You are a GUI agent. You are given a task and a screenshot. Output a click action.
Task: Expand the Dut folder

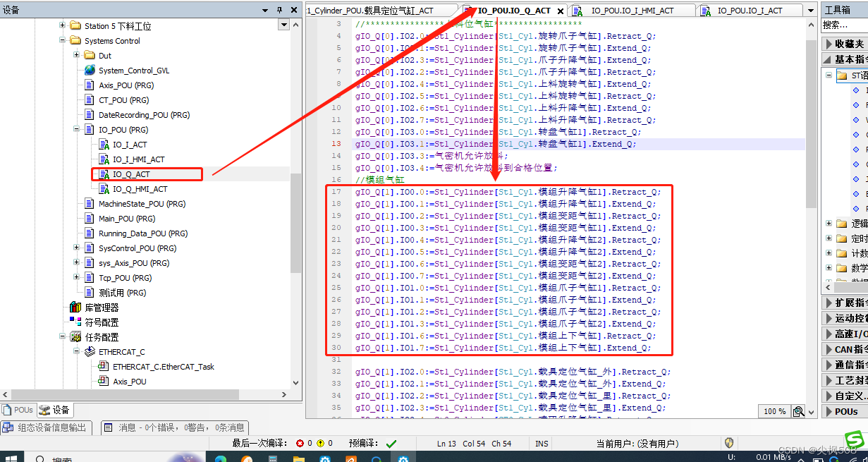click(76, 56)
